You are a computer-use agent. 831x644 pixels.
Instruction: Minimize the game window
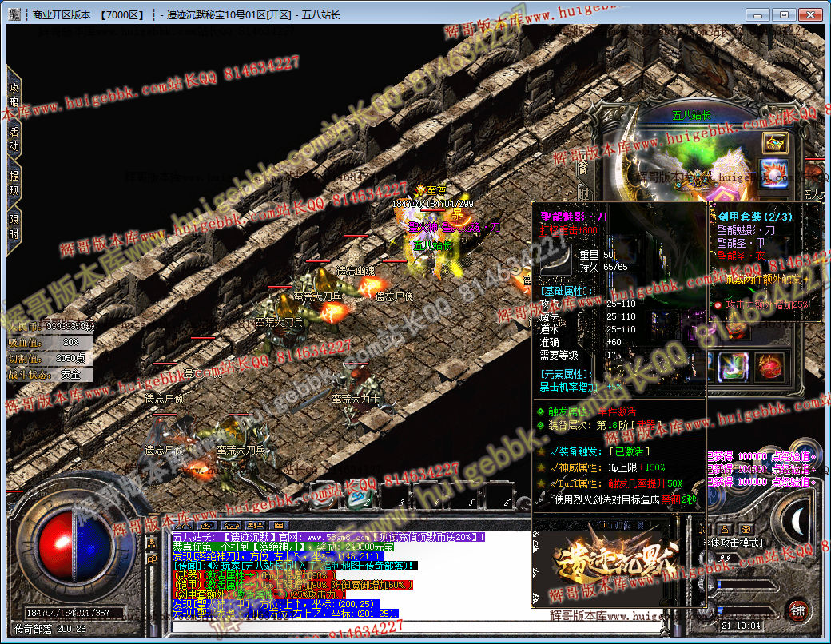757,15
